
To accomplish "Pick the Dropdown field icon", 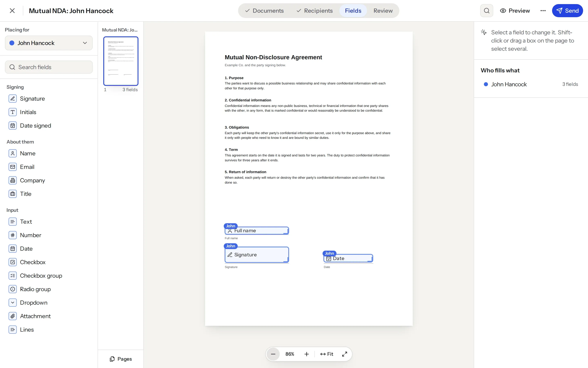I will point(13,303).
